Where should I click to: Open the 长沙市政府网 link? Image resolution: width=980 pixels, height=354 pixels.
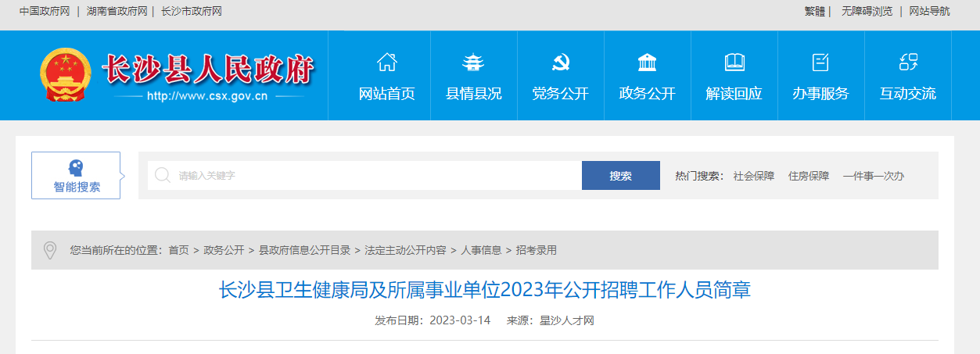(x=191, y=11)
